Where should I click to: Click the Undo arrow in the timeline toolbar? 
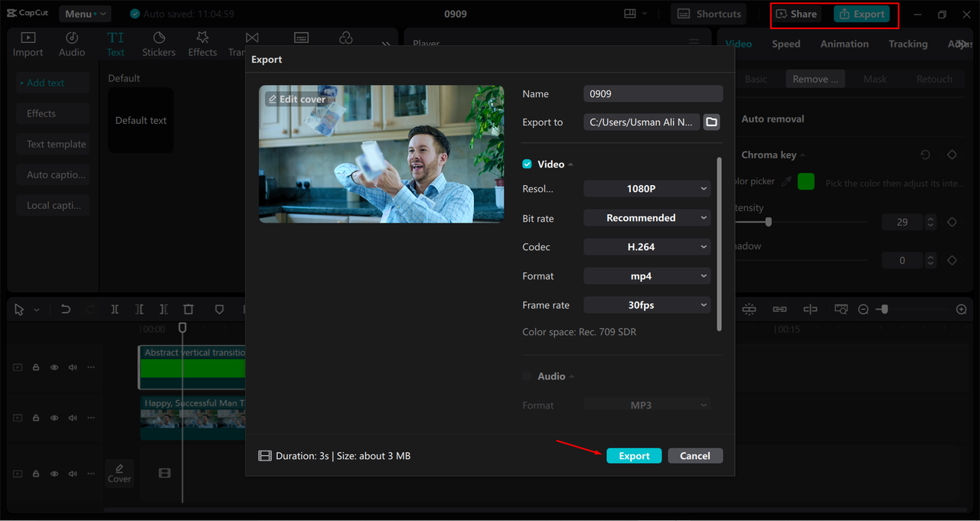(x=66, y=309)
